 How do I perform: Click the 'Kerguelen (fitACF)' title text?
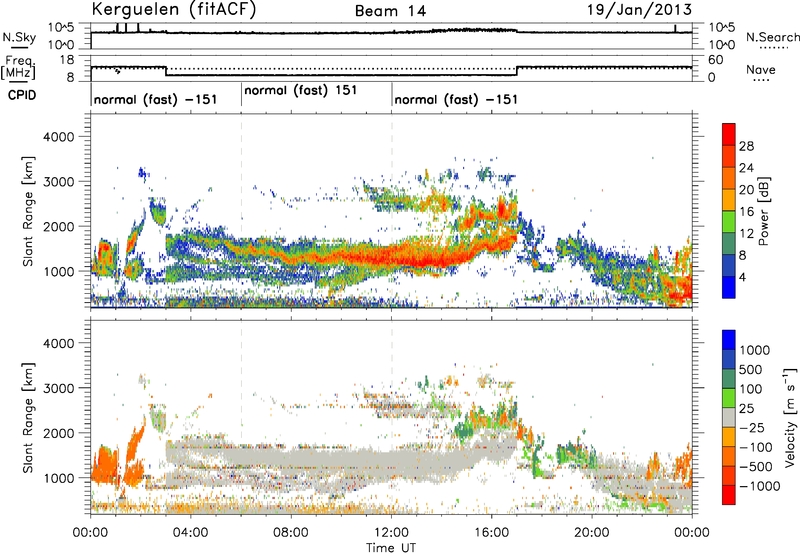174,10
